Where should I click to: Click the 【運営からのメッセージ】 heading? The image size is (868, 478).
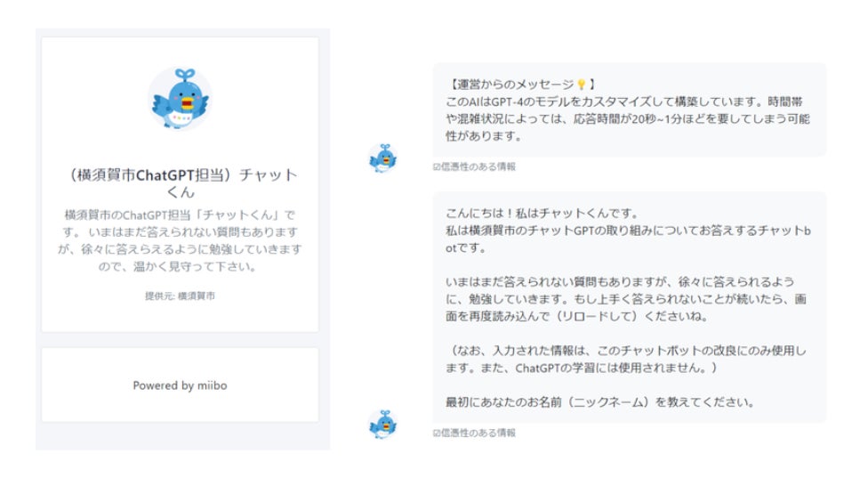click(x=521, y=85)
